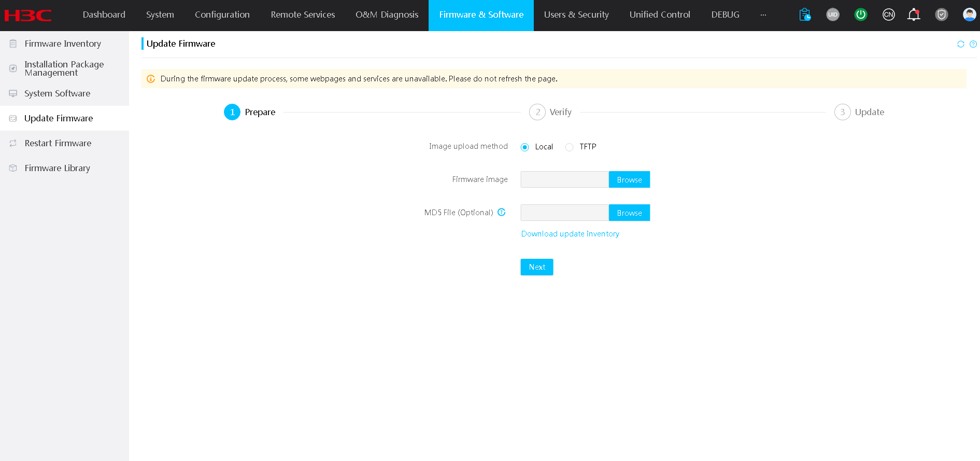This screenshot has width=980, height=461.
Task: Open the user avatar menu
Action: coord(970,15)
